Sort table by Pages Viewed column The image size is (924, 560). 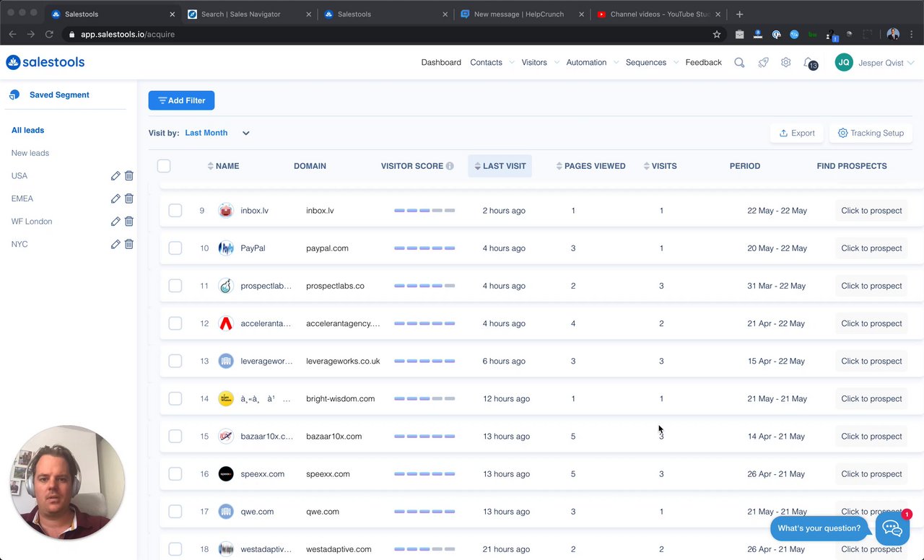[x=590, y=166]
